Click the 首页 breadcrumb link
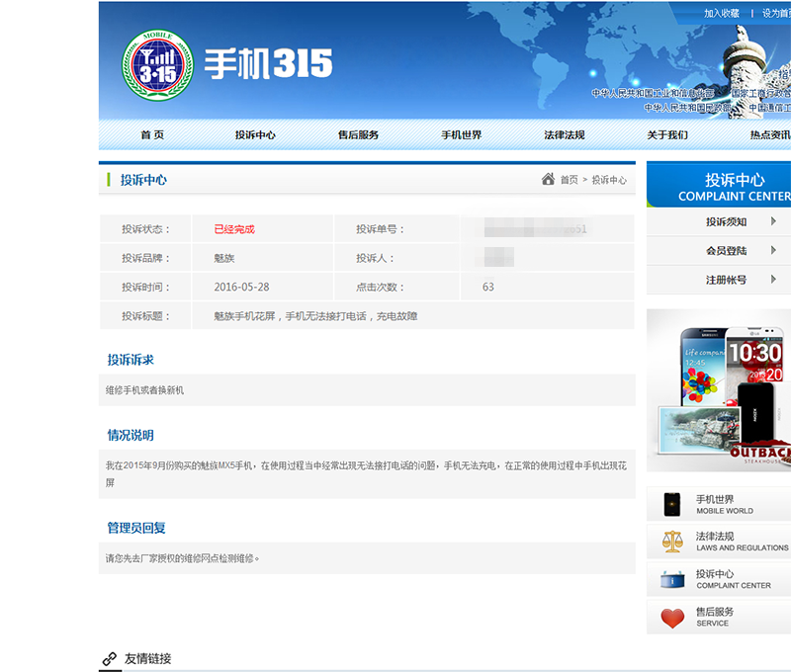 [x=570, y=180]
